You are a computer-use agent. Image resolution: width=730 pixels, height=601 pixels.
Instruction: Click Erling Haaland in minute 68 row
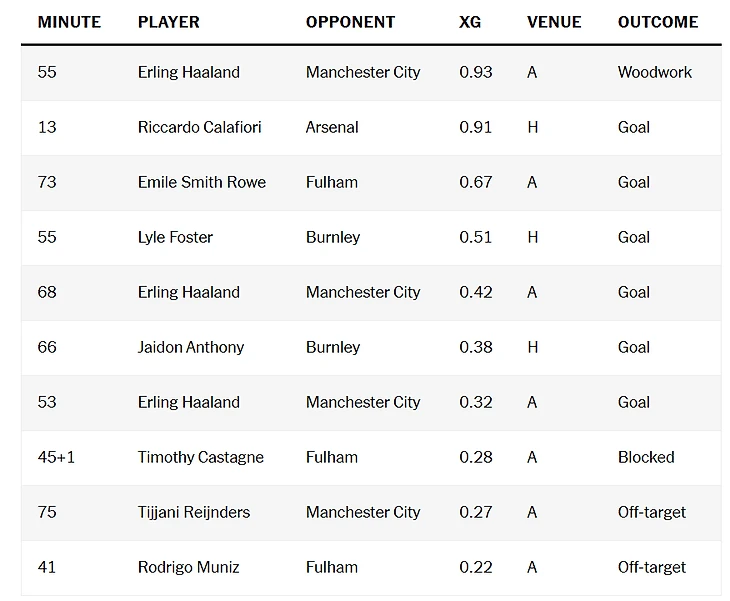[189, 292]
